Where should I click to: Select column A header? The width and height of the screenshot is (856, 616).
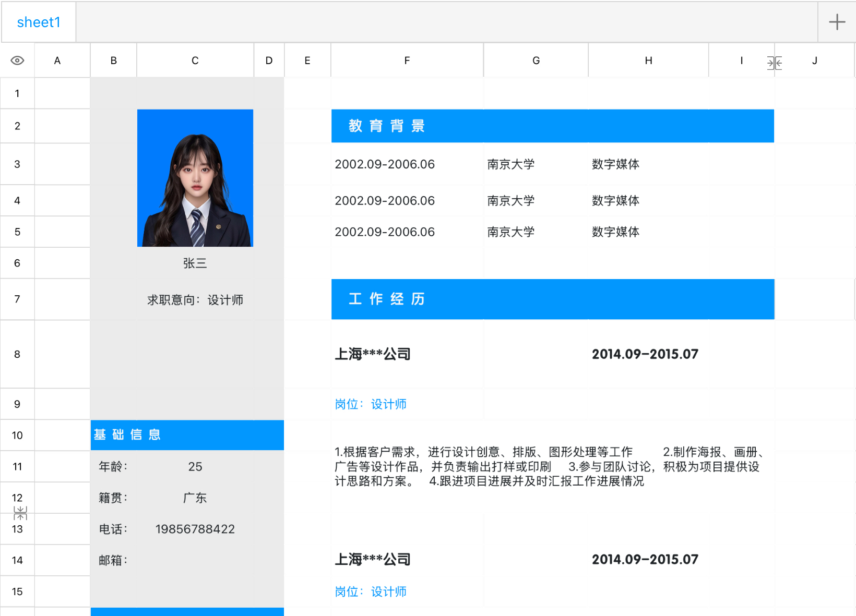[x=57, y=61]
